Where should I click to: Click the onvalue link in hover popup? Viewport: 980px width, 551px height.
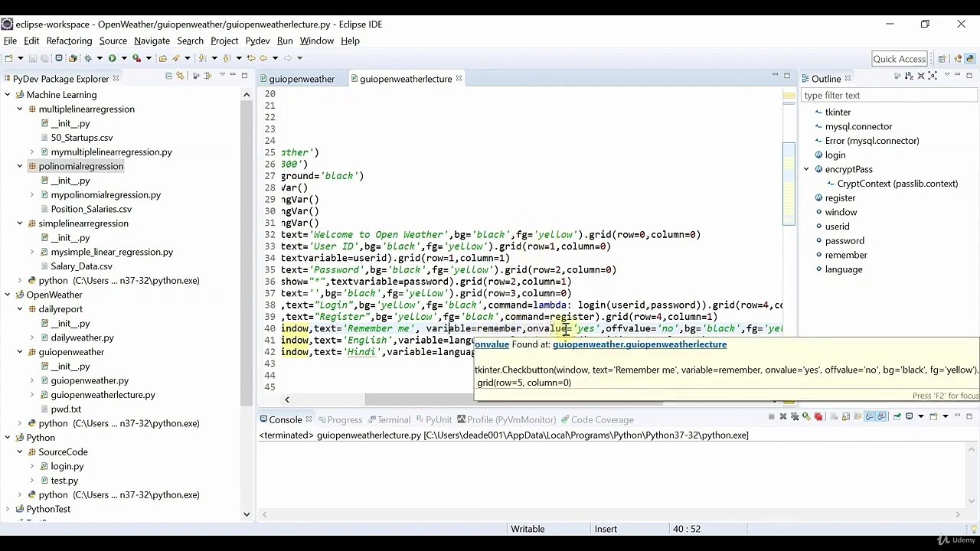coord(492,344)
